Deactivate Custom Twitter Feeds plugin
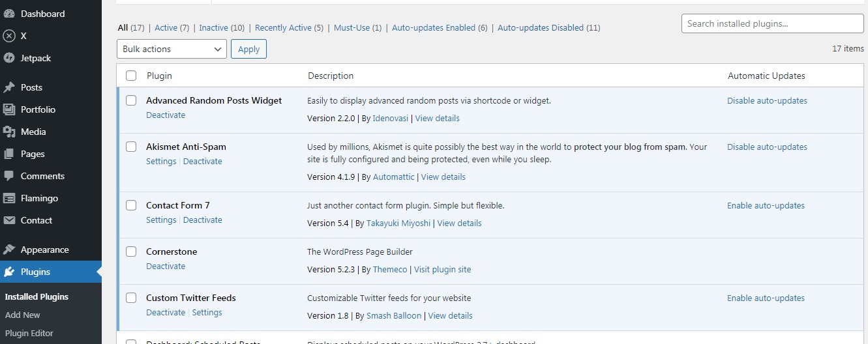868x344 pixels. 166,312
